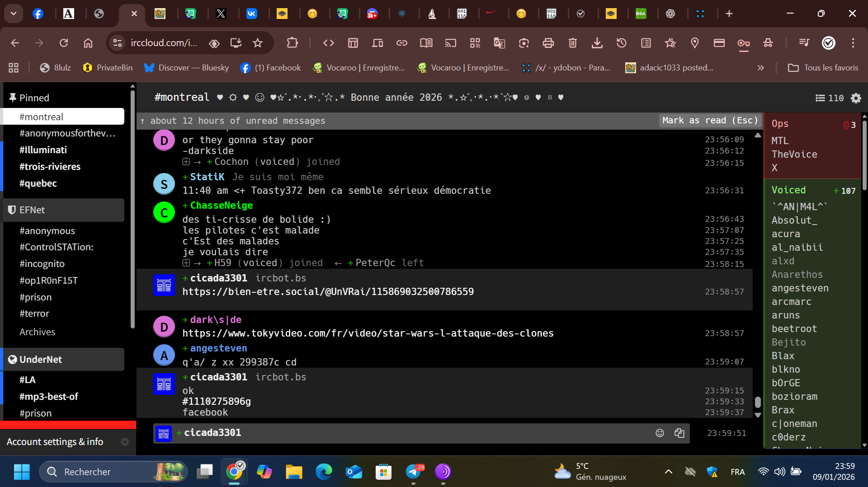Click the ChasseNeige nickname in chat

222,206
